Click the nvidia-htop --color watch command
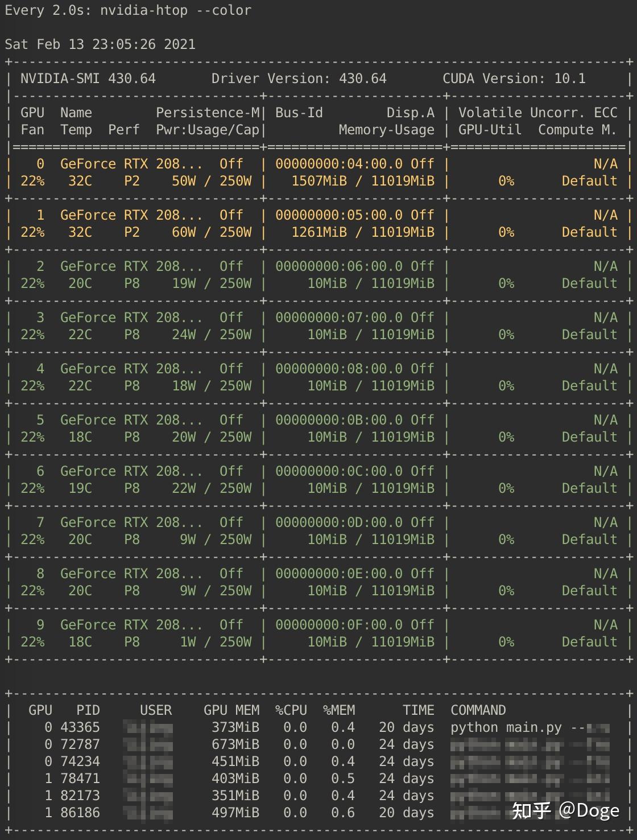The height and width of the screenshot is (840, 637). pyautogui.click(x=176, y=10)
